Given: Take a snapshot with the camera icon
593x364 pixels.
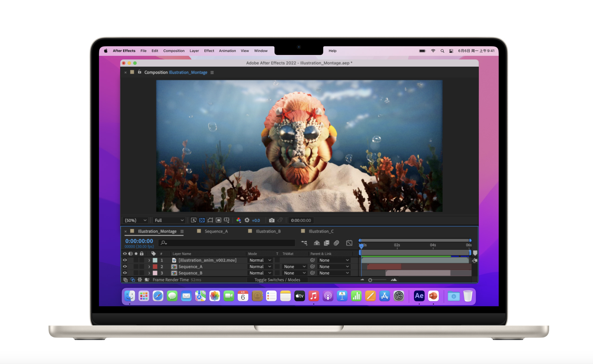Looking at the screenshot, I should click(272, 220).
